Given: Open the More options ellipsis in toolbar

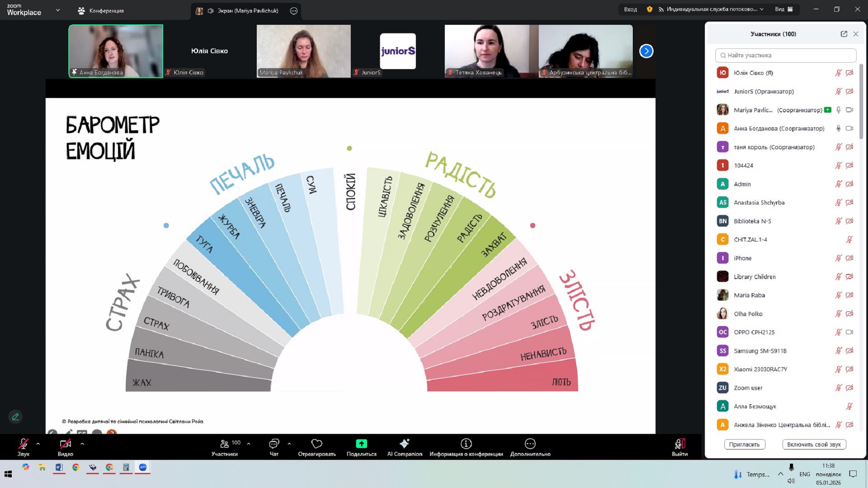Looking at the screenshot, I should click(530, 444).
